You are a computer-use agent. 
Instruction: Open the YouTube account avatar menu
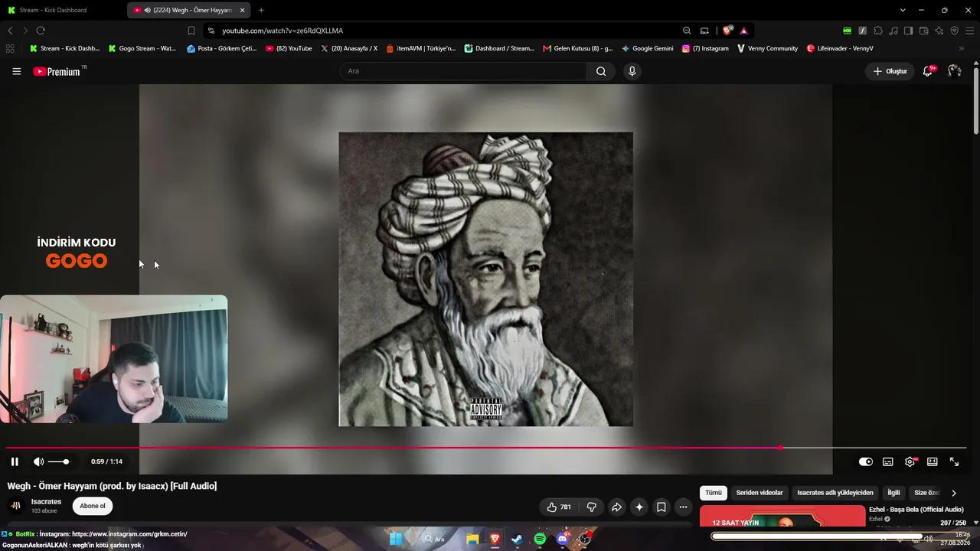(954, 71)
